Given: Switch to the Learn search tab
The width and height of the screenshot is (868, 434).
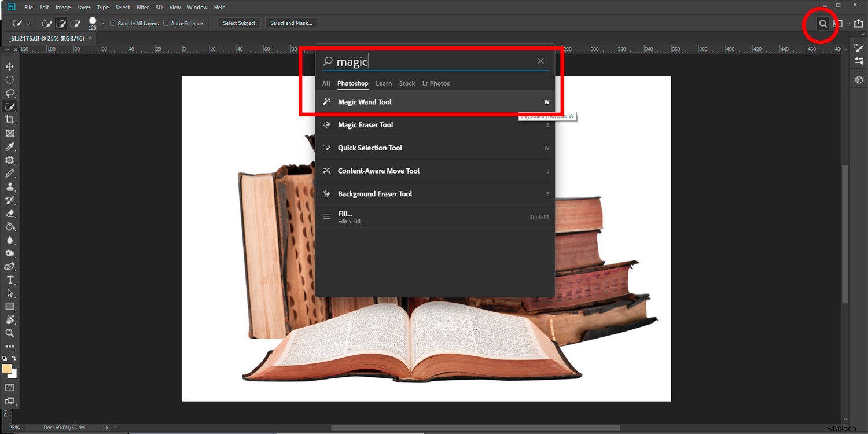Looking at the screenshot, I should point(384,83).
